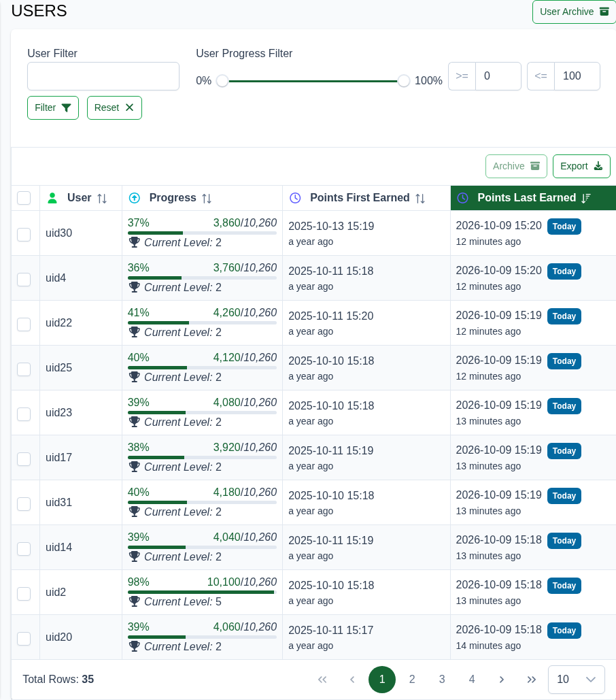Open user uid30

(58, 233)
